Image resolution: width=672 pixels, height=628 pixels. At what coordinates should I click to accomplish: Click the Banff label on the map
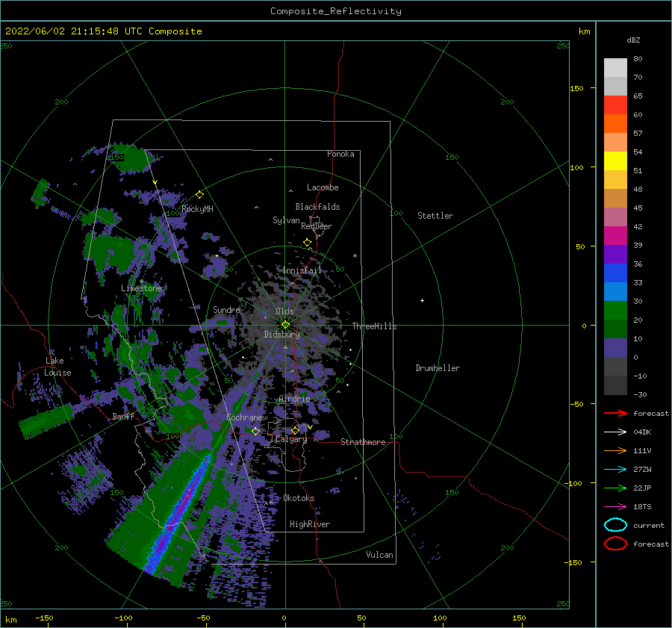pos(123,416)
